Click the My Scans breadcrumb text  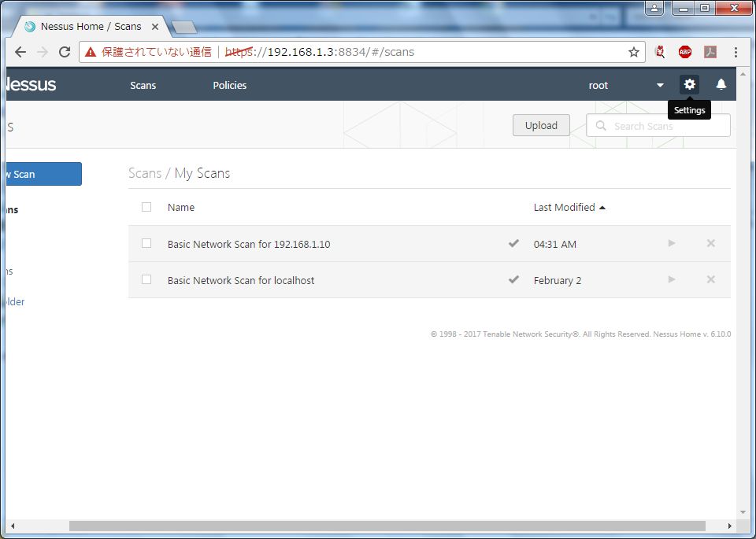tap(202, 173)
